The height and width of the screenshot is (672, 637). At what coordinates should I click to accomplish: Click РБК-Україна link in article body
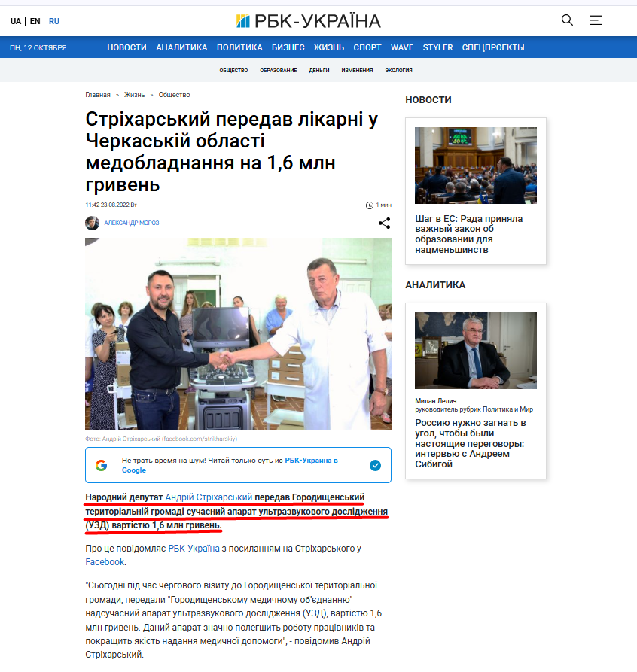click(194, 548)
